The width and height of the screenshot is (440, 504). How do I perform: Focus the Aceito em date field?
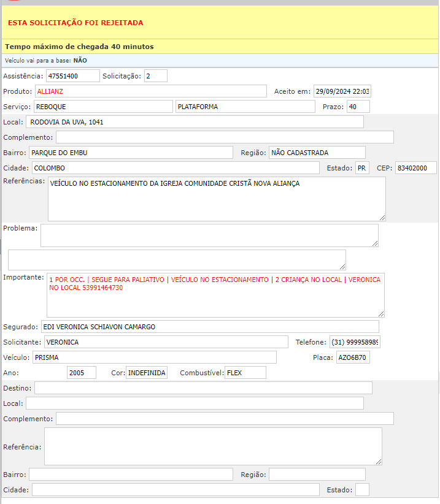[342, 91]
